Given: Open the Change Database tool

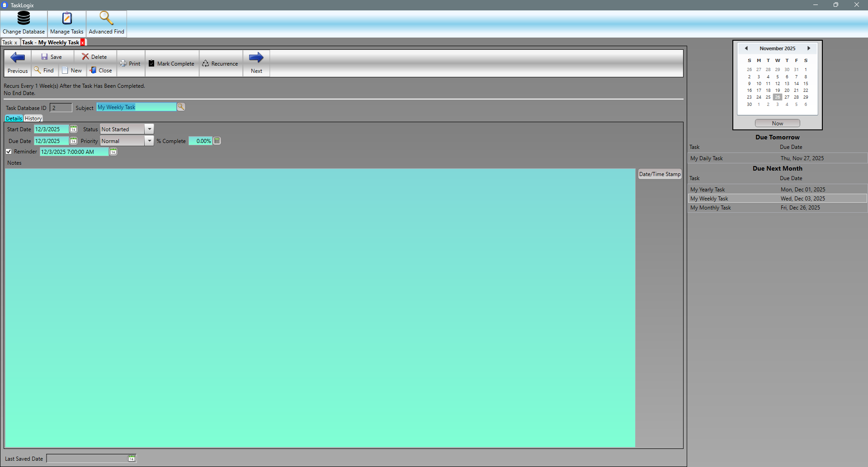Looking at the screenshot, I should [x=24, y=23].
